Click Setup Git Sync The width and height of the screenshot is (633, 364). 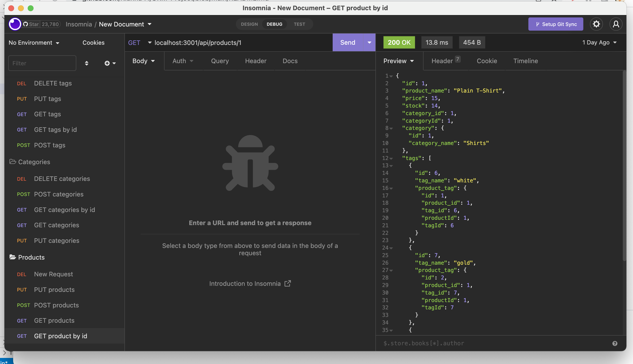555,24
